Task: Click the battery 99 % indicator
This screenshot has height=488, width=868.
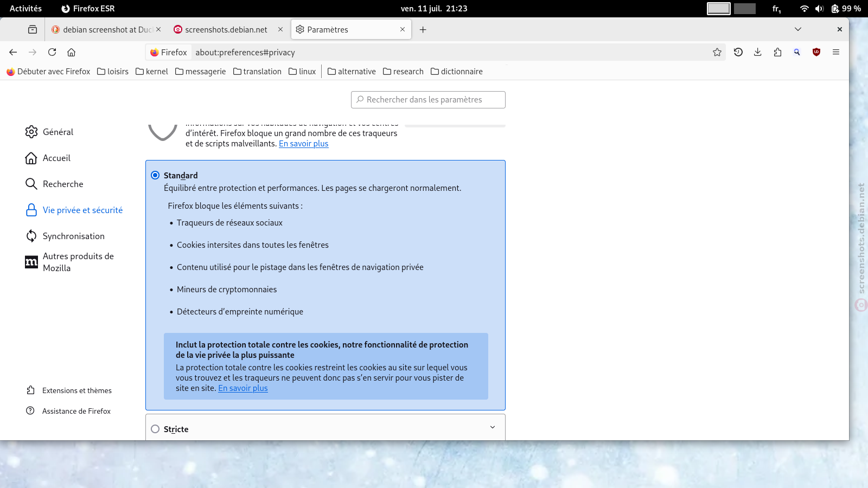Action: point(846,9)
